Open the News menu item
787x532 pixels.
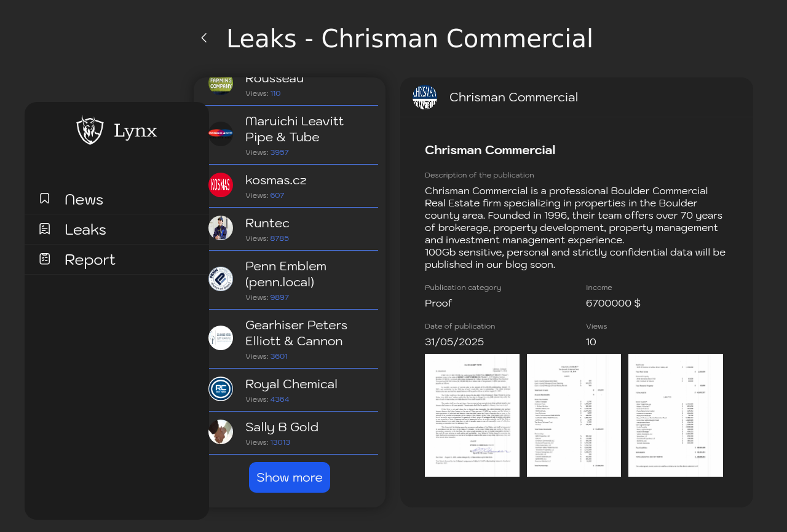pos(117,199)
